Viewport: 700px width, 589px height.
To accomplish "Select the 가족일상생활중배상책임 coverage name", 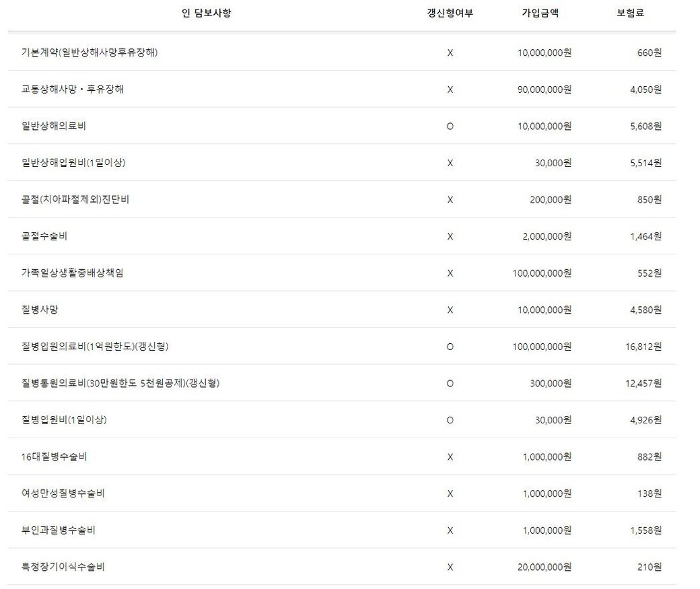I will 73,273.
